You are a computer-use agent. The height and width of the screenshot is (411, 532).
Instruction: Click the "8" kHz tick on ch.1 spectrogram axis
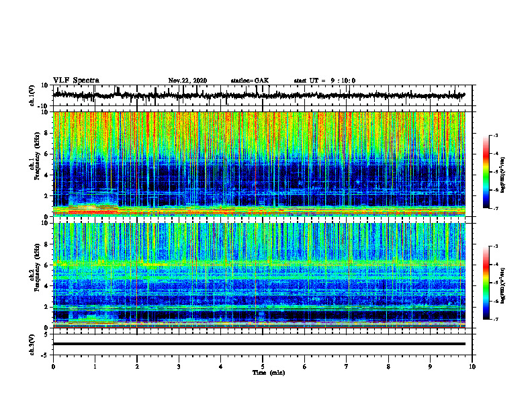pos(47,133)
